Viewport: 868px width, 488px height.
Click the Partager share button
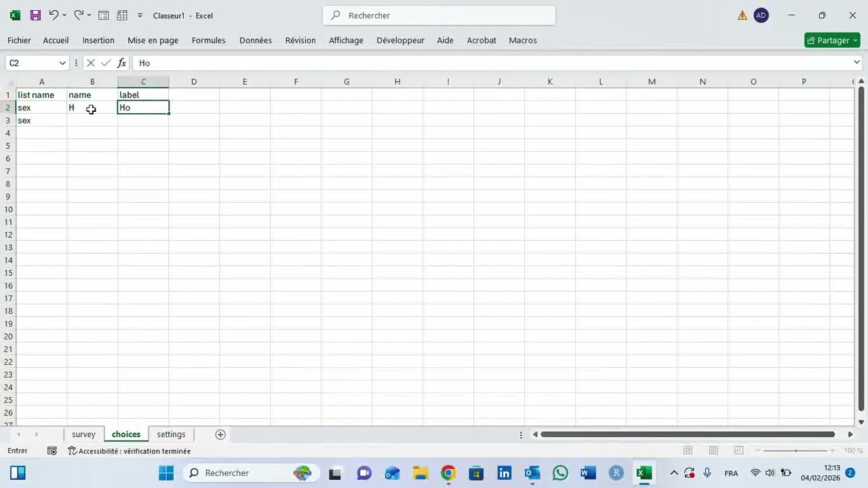(832, 40)
